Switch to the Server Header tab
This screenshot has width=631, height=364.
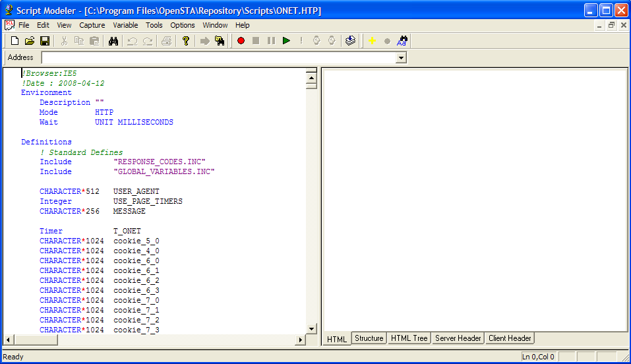pos(458,338)
